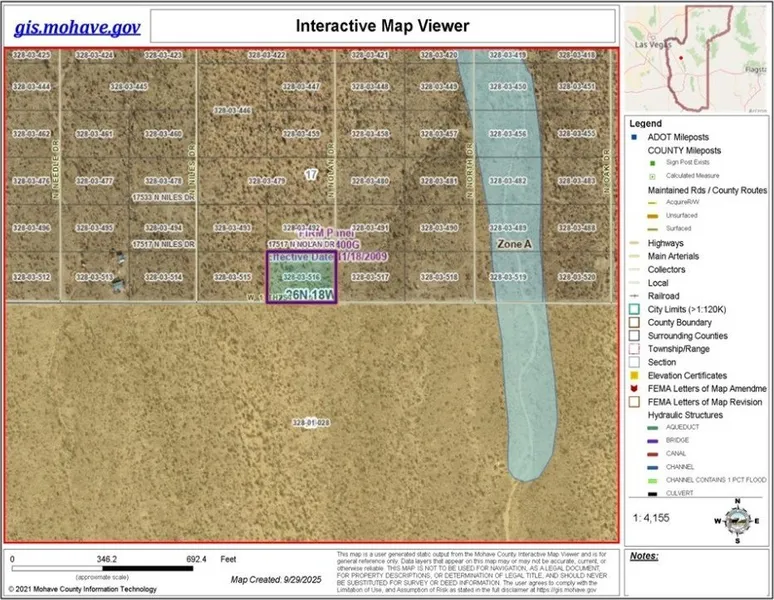Click the Railroad line symbol in legend
The image size is (774, 600).
[x=634, y=296]
